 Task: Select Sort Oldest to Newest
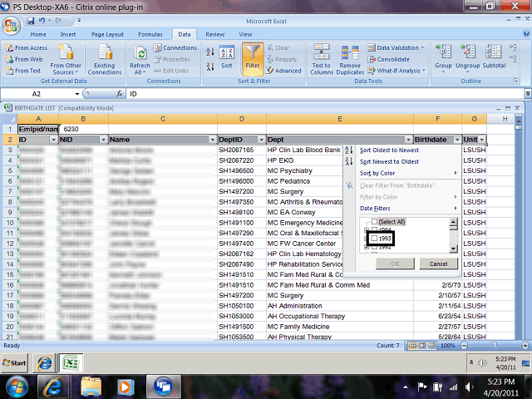389,150
